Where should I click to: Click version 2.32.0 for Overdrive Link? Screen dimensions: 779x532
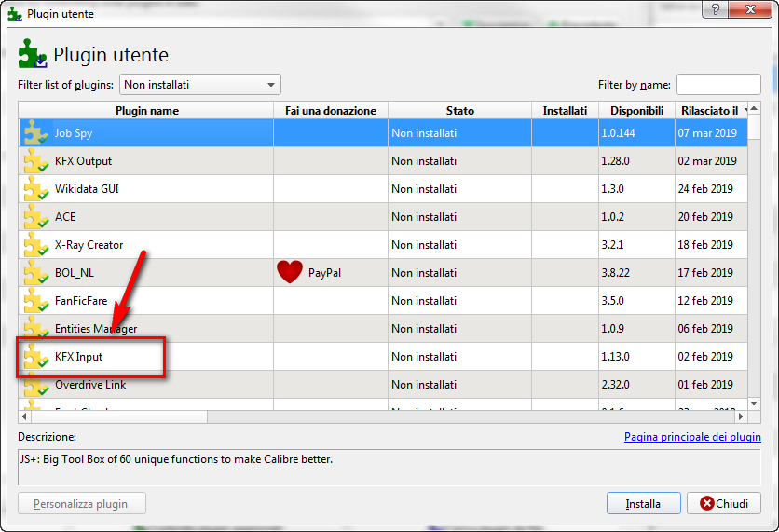[616, 385]
